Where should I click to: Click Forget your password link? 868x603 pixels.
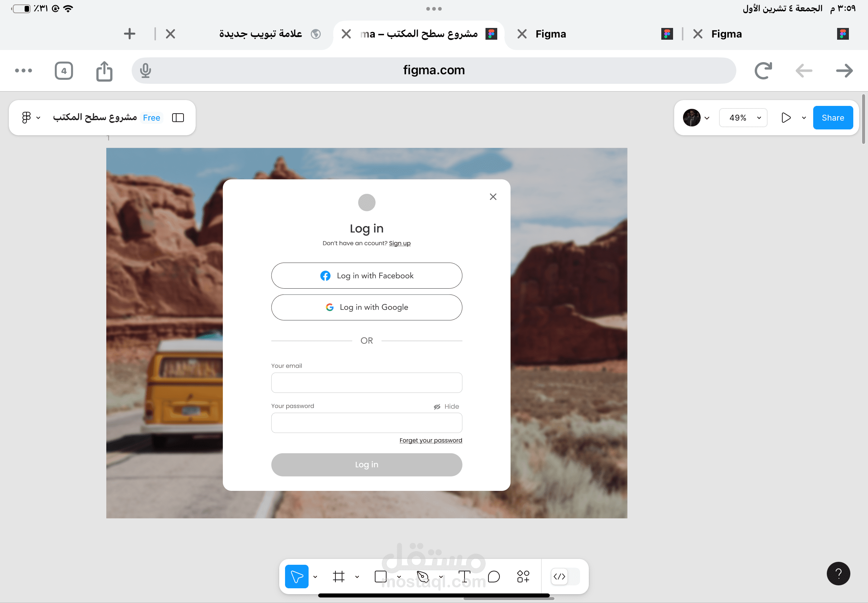point(431,440)
